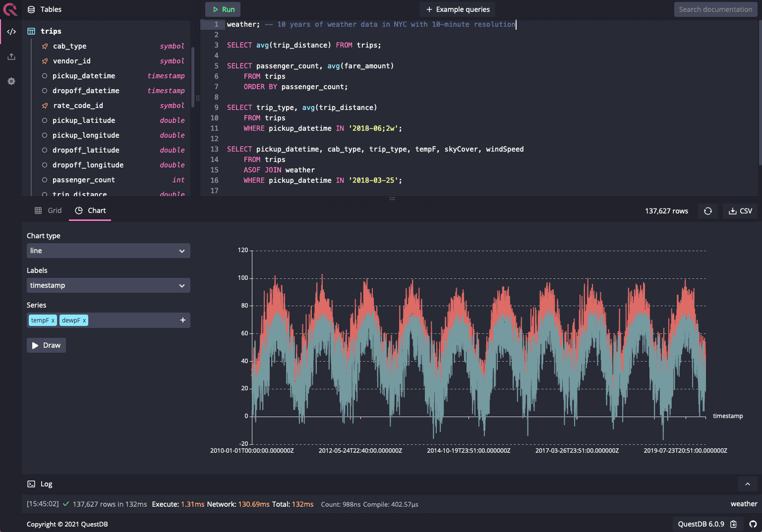Click the refresh results icon
The image size is (762, 532).
pyautogui.click(x=707, y=211)
